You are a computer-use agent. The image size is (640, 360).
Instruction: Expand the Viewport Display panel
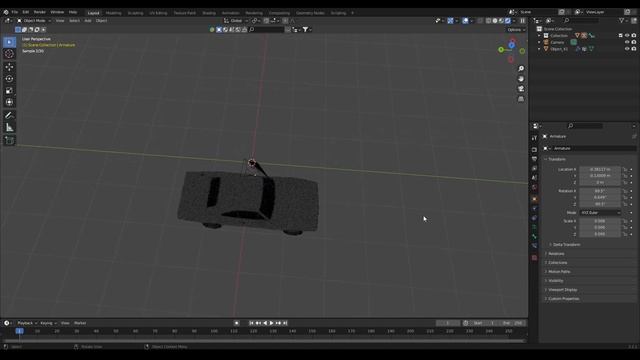tap(562, 289)
